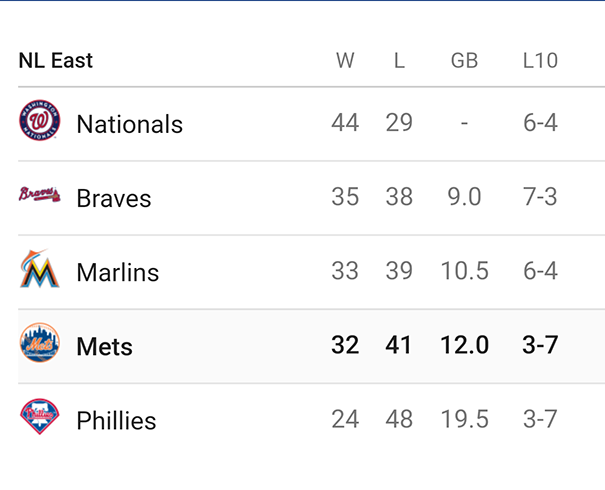605x490 pixels.
Task: Click the L10 column header
Action: (x=540, y=61)
